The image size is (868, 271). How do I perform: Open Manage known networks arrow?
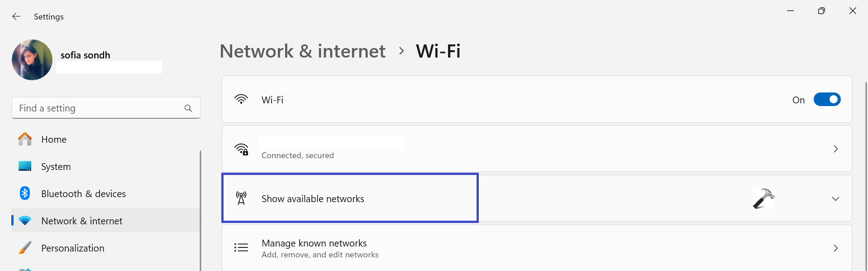coord(835,248)
